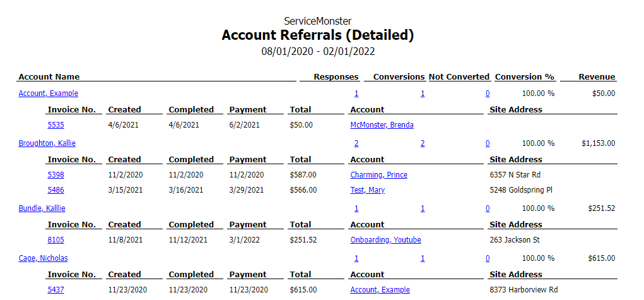Image resolution: width=644 pixels, height=300 pixels.
Task: View invoice 8105
Action: (56, 240)
